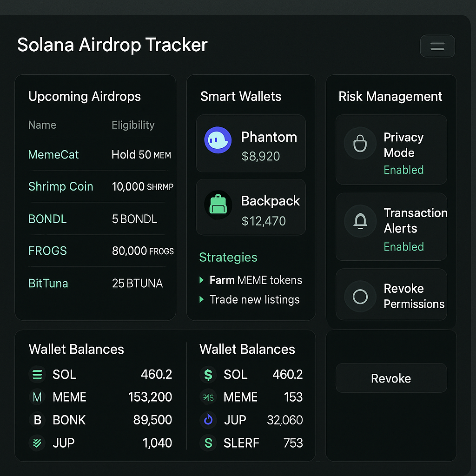Screen dimensions: 476x476
Task: Open the BitTuna airdrop link
Action: [x=48, y=283]
